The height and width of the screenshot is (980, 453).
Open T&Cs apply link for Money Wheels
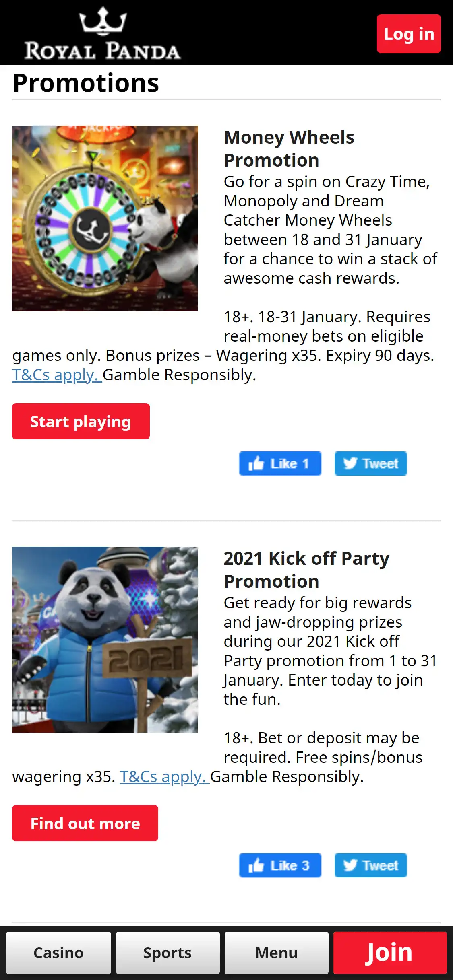57,375
